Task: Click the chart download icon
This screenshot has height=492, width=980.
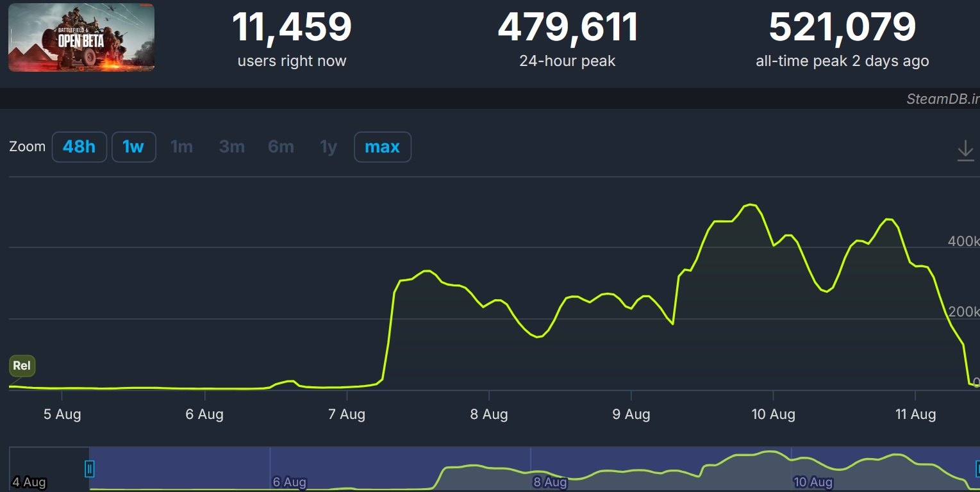Action: 965,151
